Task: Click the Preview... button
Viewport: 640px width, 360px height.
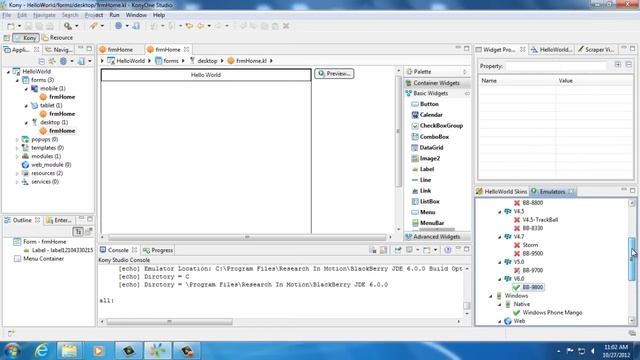Action: [x=334, y=73]
